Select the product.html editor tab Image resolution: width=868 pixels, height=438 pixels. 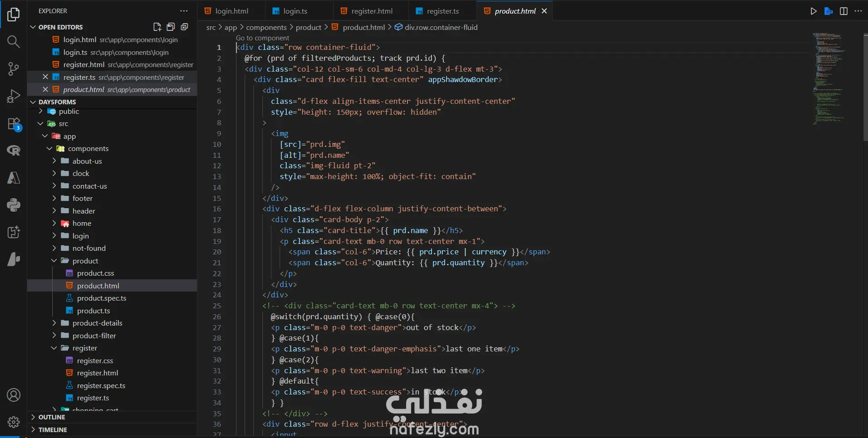coord(515,11)
